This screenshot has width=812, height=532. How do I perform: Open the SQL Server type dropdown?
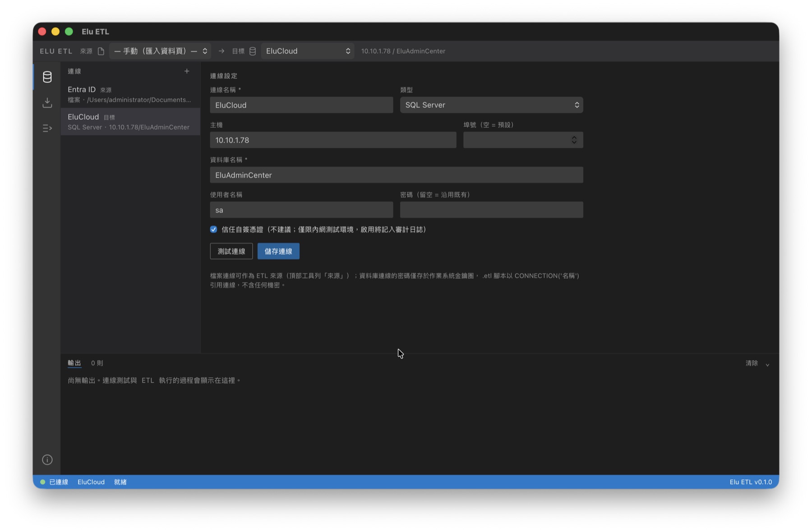tap(491, 105)
